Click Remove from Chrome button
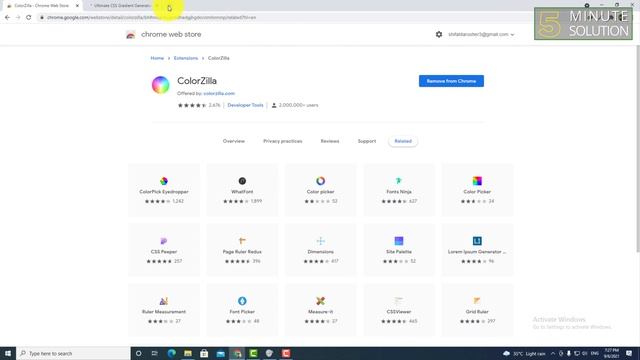Screen dimensions: 640x360 [x=451, y=81]
